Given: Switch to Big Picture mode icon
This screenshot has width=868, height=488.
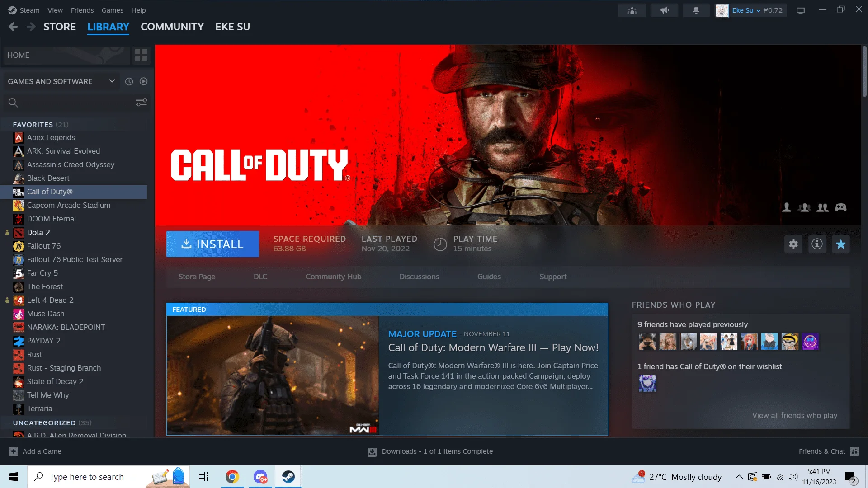Looking at the screenshot, I should coord(801,10).
